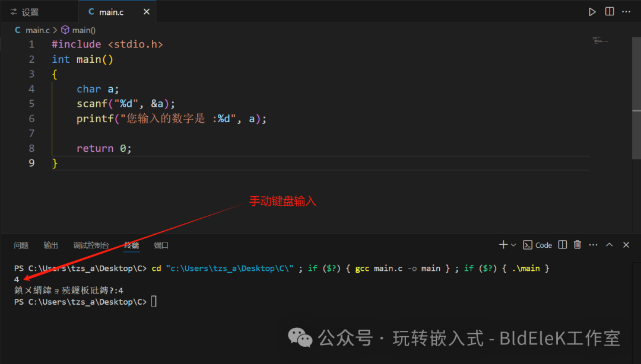
Task: Click the code minimap preview
Action: (600, 40)
